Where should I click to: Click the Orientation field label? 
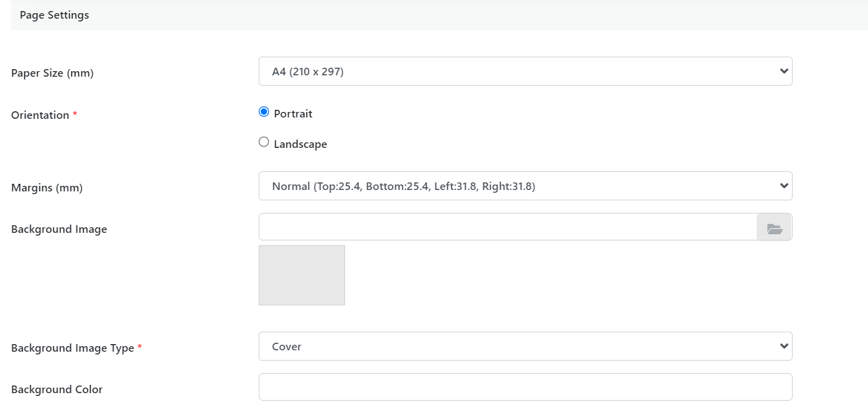(x=40, y=115)
